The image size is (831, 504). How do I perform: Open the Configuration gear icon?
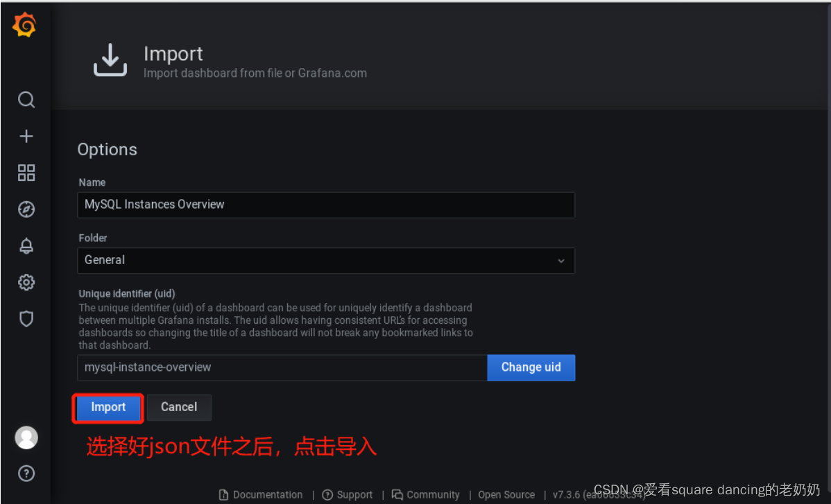(x=26, y=282)
